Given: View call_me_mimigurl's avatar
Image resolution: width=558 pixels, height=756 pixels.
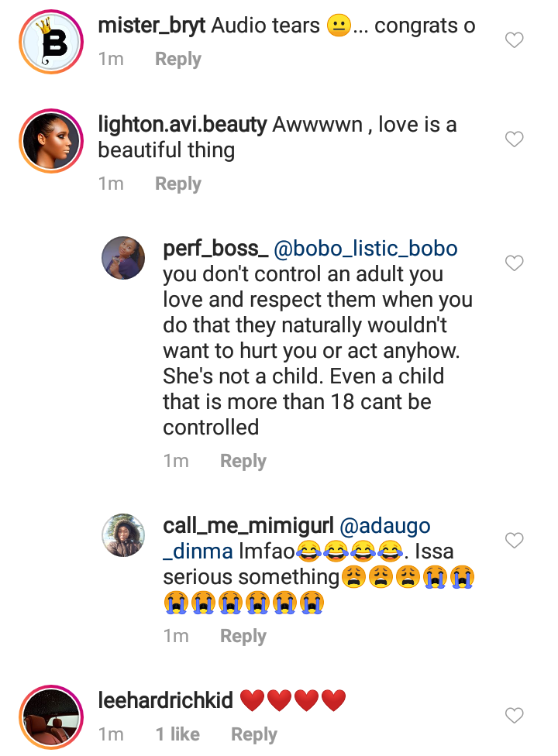Looking at the screenshot, I should (x=123, y=534).
